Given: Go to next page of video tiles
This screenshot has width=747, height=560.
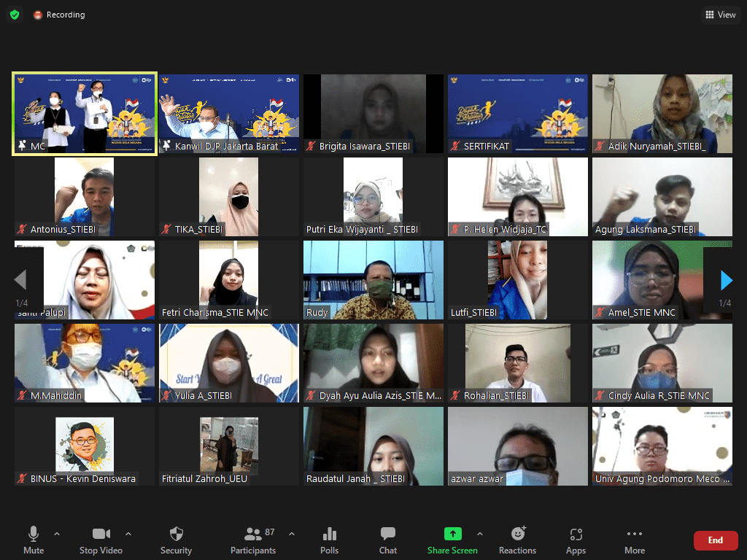Looking at the screenshot, I should 726,280.
